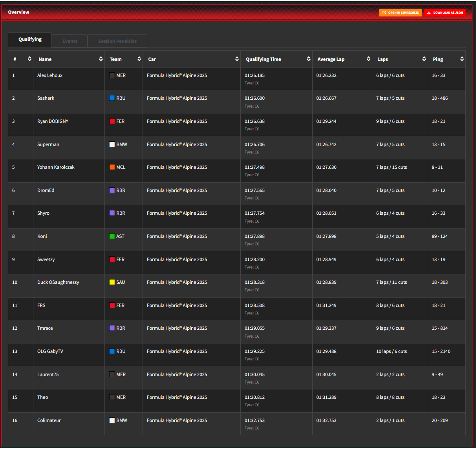
Task: Click sort arrows in Average Lap header
Action: [x=368, y=59]
